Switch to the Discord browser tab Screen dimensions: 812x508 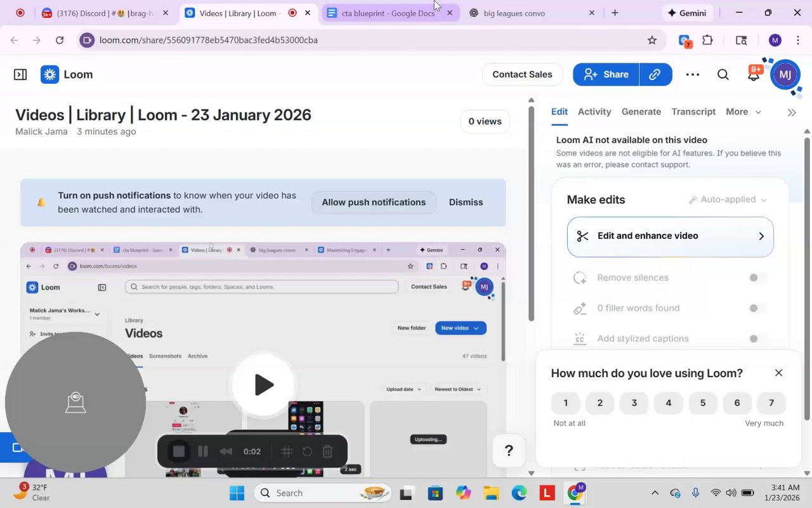(105, 13)
